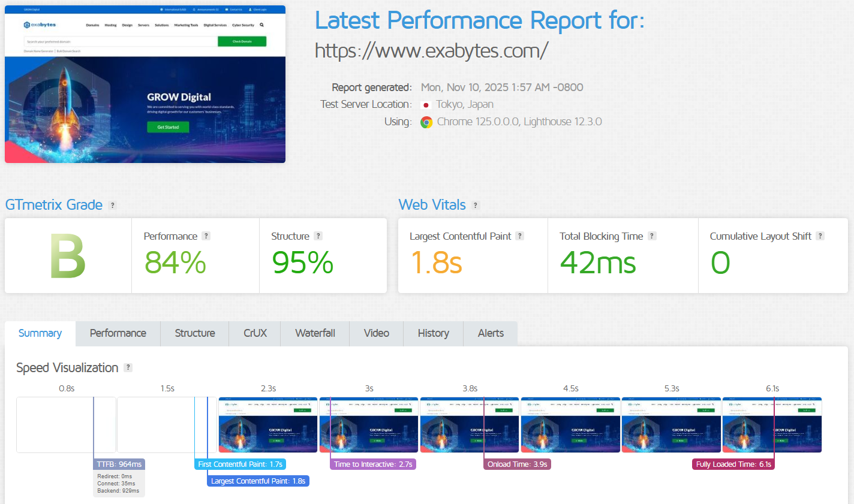Open the History tab
Screen dimensions: 854x504
434,333
